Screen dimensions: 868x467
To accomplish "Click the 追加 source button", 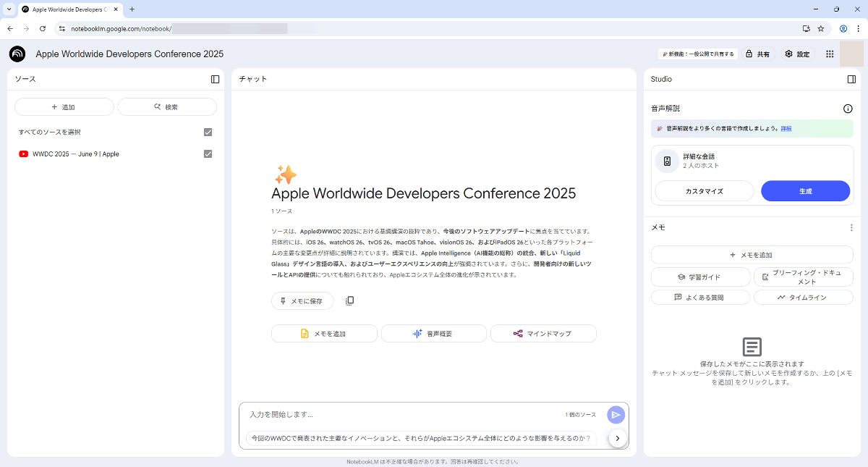I will click(x=64, y=107).
